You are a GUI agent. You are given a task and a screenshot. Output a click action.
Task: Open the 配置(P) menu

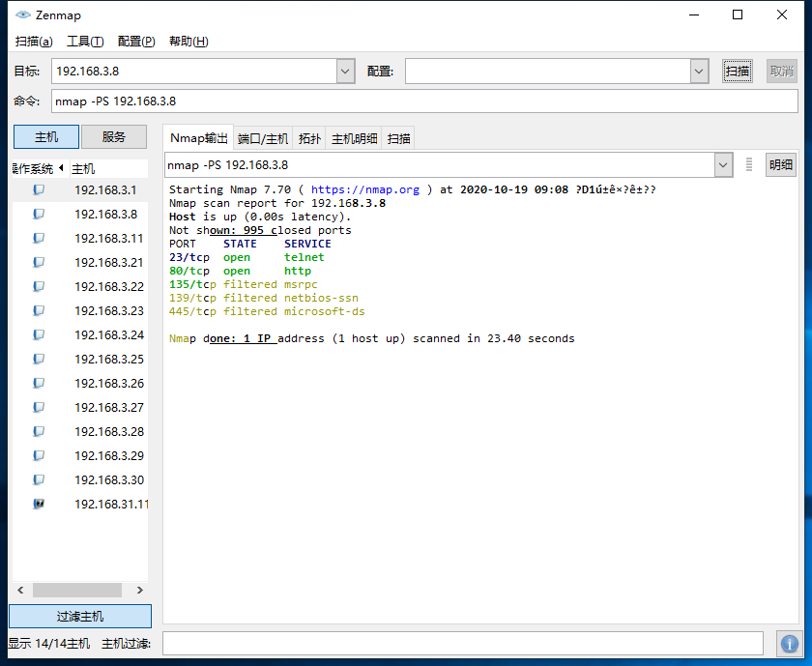coord(136,42)
